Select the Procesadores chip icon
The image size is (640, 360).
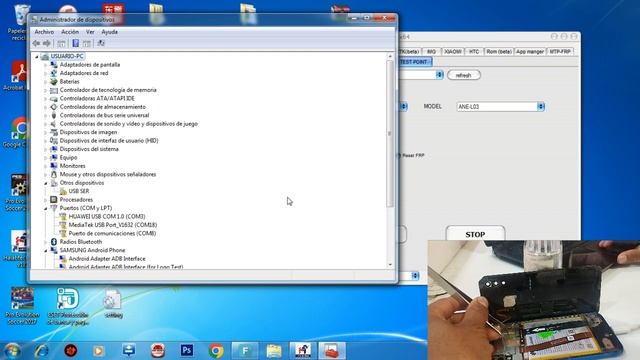coord(53,200)
